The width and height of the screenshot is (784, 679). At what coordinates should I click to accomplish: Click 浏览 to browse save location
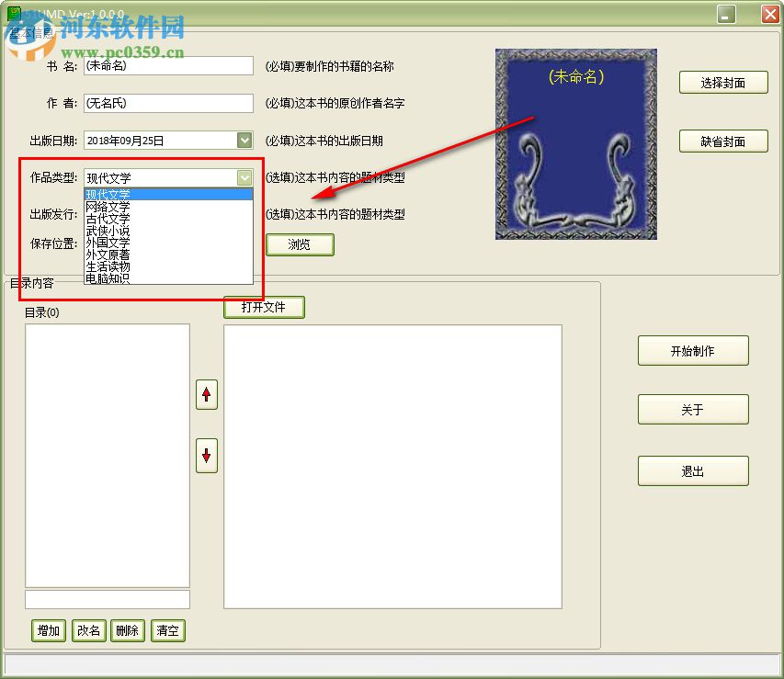click(299, 244)
